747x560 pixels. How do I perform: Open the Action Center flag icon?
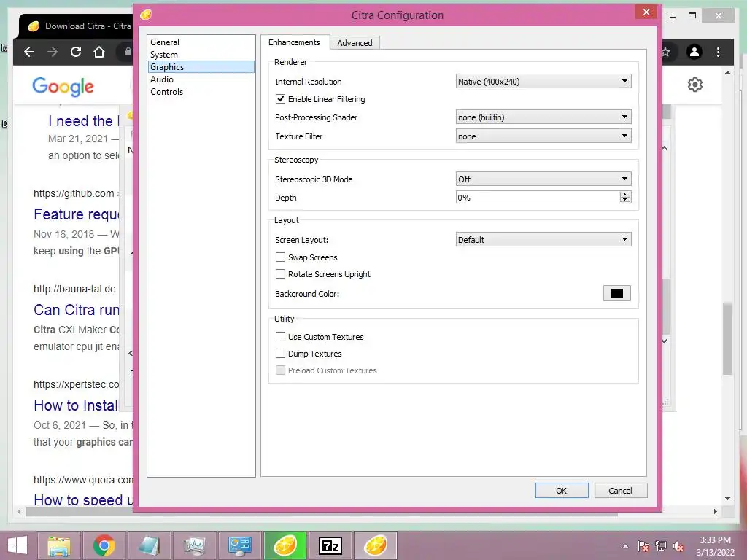click(x=643, y=546)
